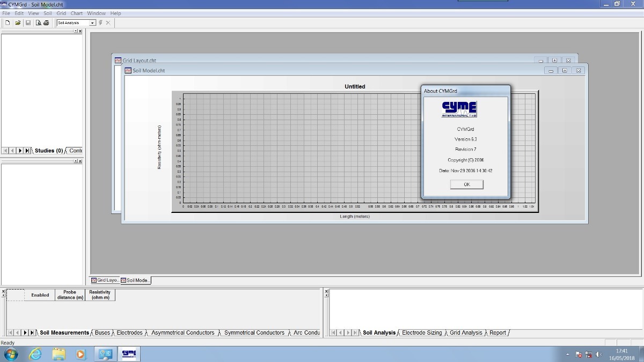Image resolution: width=644 pixels, height=362 pixels.
Task: Click the next-tab arrow in data tabs
Action: pyautogui.click(x=25, y=333)
